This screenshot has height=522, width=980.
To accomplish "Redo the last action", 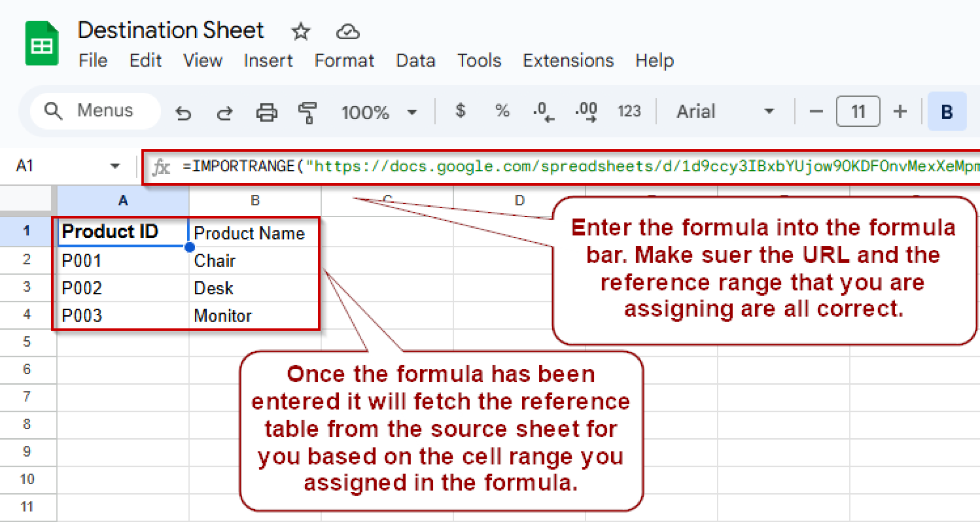I will [x=224, y=112].
